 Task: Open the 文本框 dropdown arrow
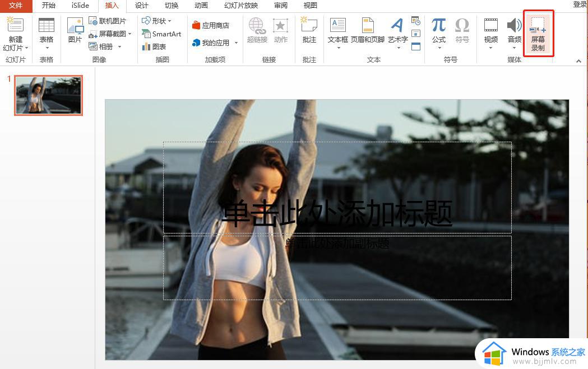pos(339,48)
